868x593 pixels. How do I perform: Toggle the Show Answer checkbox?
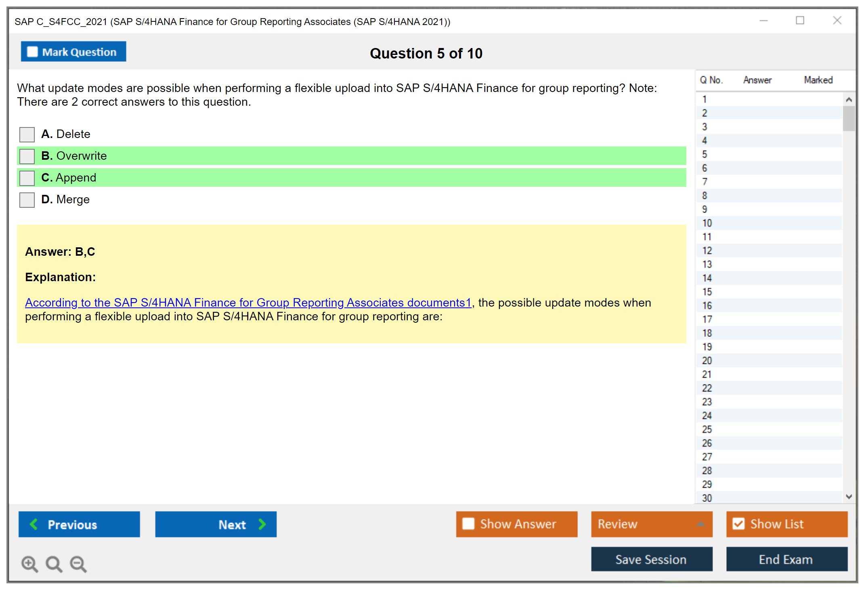coord(468,524)
